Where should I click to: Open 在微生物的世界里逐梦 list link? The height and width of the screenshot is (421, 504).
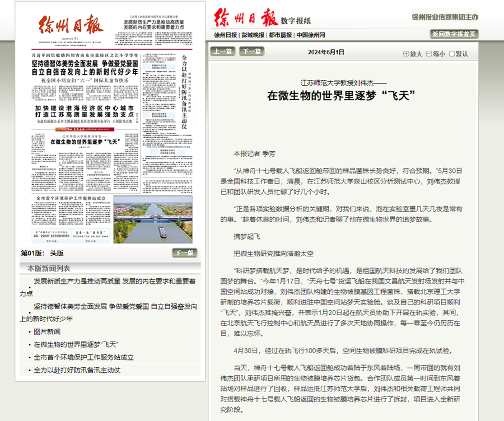click(76, 344)
